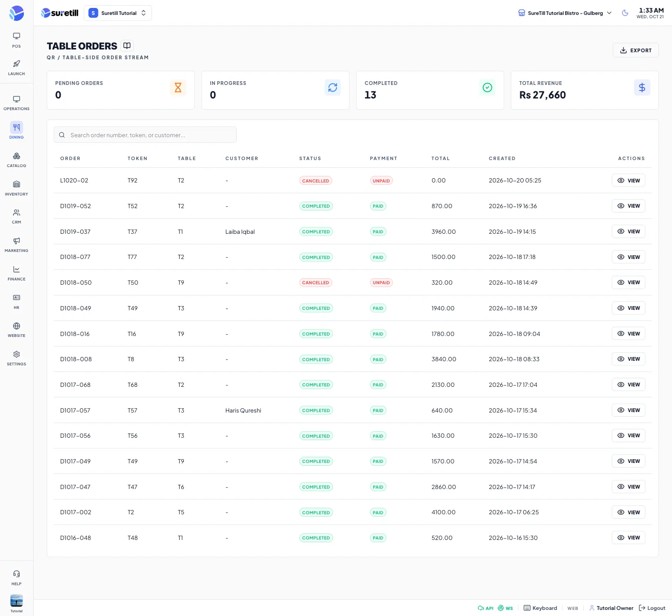Click the API status indicator
Screen dimensions: 672x616
pyautogui.click(x=485, y=608)
